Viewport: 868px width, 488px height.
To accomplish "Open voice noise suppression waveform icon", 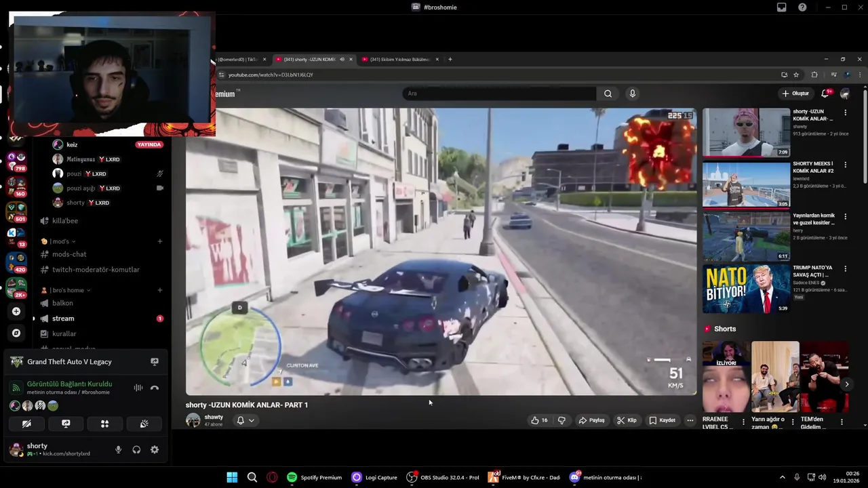I will (138, 388).
